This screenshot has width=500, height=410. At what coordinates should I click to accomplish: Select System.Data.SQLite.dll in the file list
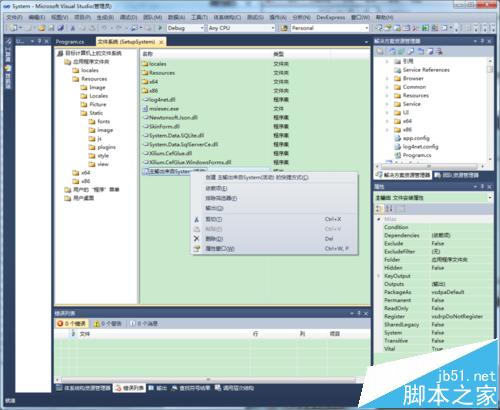point(176,136)
